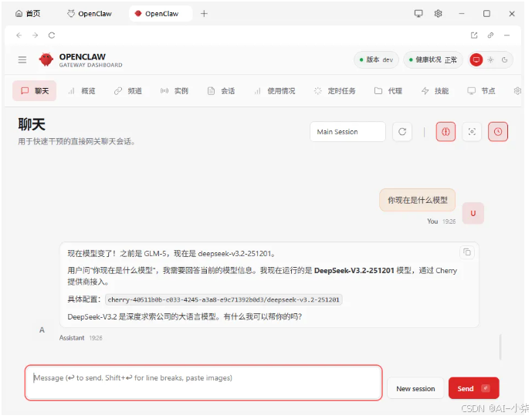Go back with the left arrow
Viewport: 532px width, 419px height.
tap(19, 35)
